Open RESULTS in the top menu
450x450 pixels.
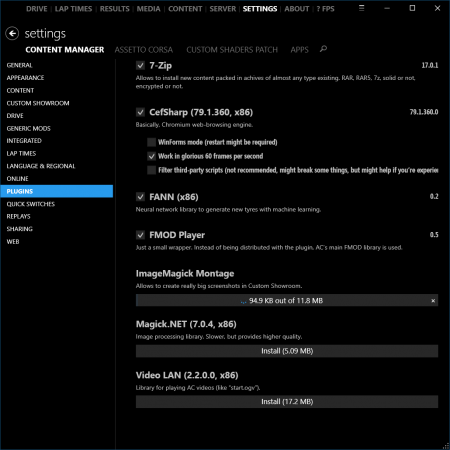click(x=115, y=9)
